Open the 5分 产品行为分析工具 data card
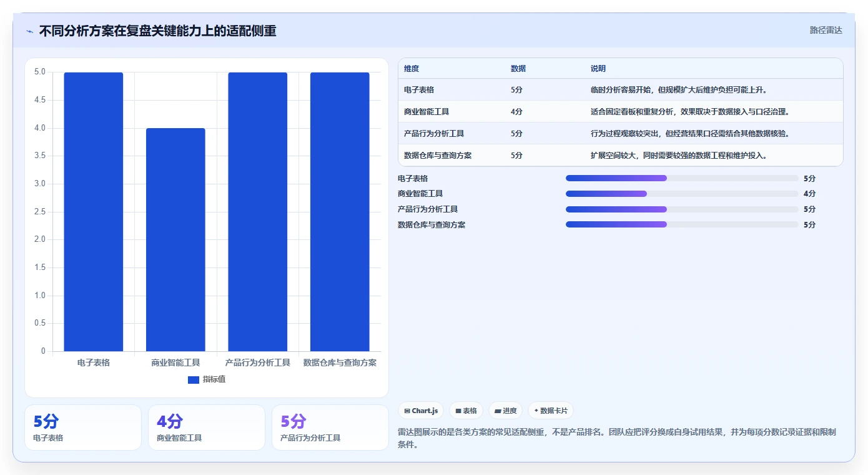Viewport: 868px width, 475px height. (x=330, y=427)
